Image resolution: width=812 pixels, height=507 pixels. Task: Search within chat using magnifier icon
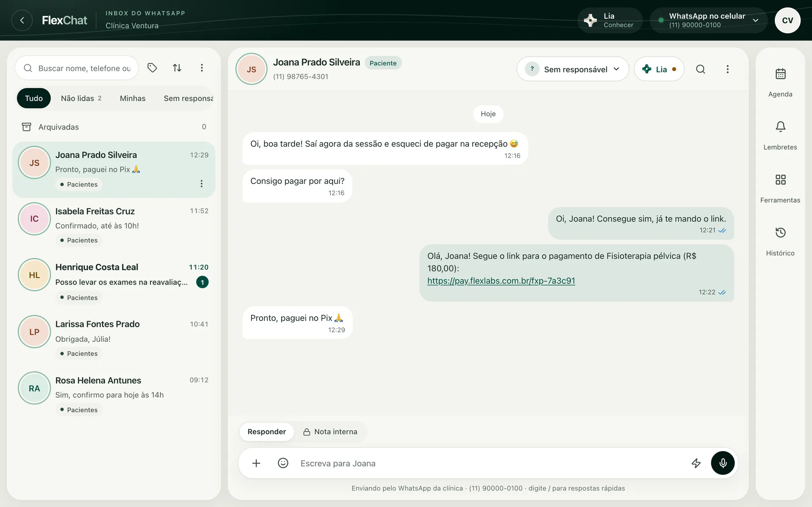[700, 69]
